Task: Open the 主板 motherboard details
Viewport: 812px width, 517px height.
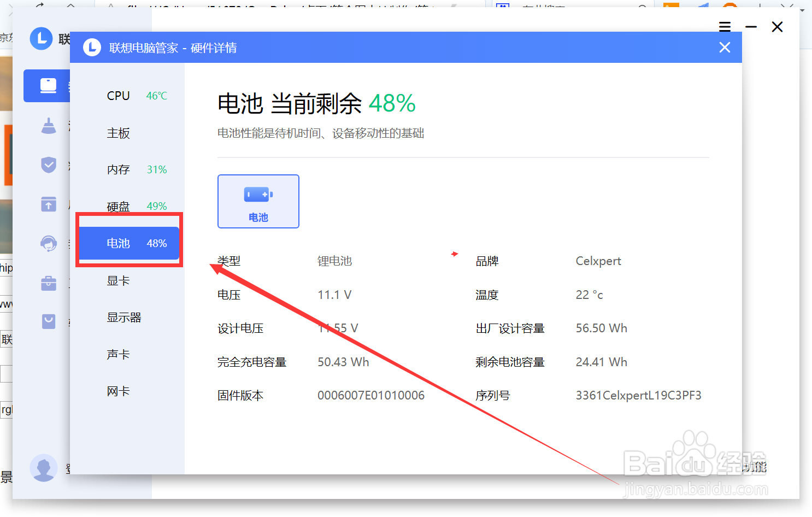Action: pyautogui.click(x=118, y=133)
